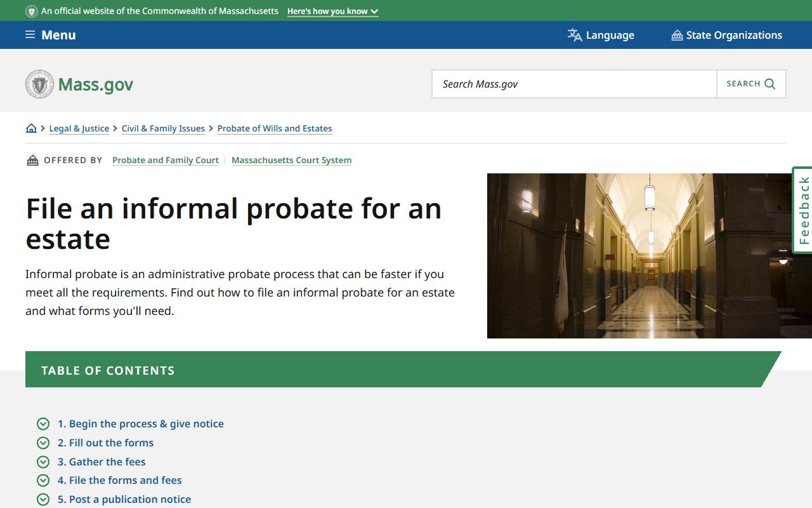Jump to '1. Begin the process & give notice'
The width and height of the screenshot is (812, 508).
pos(141,424)
